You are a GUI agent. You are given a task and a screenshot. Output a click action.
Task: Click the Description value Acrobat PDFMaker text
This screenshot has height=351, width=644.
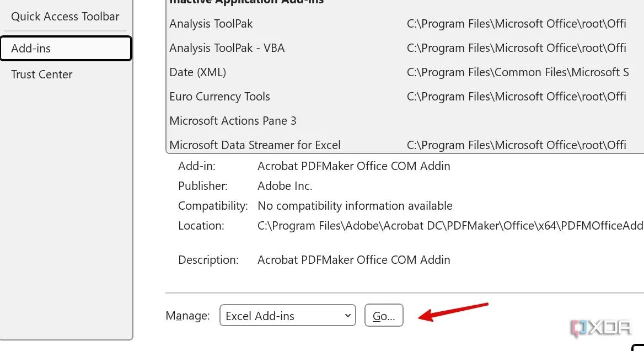pyautogui.click(x=353, y=260)
